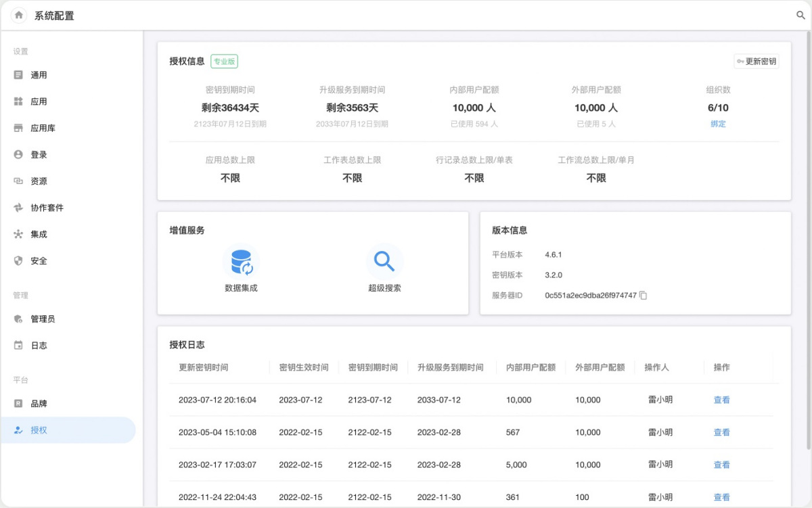Go to the 应用库 section
812x508 pixels.
tap(43, 128)
